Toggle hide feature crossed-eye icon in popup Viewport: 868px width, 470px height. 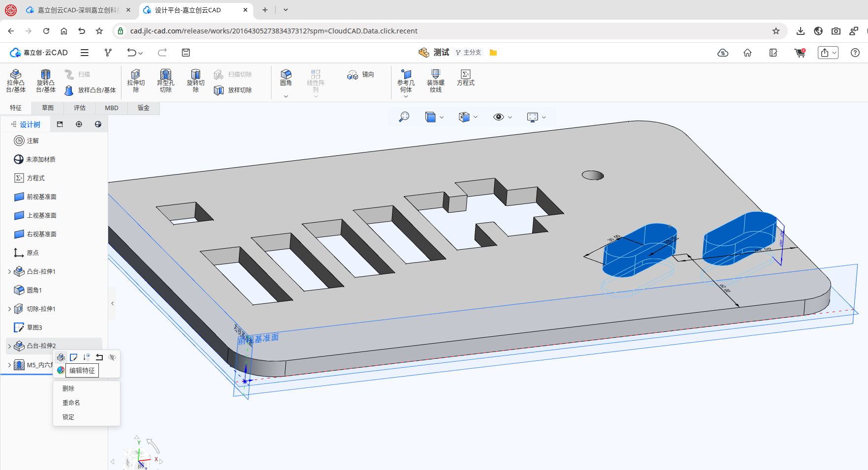coord(112,357)
